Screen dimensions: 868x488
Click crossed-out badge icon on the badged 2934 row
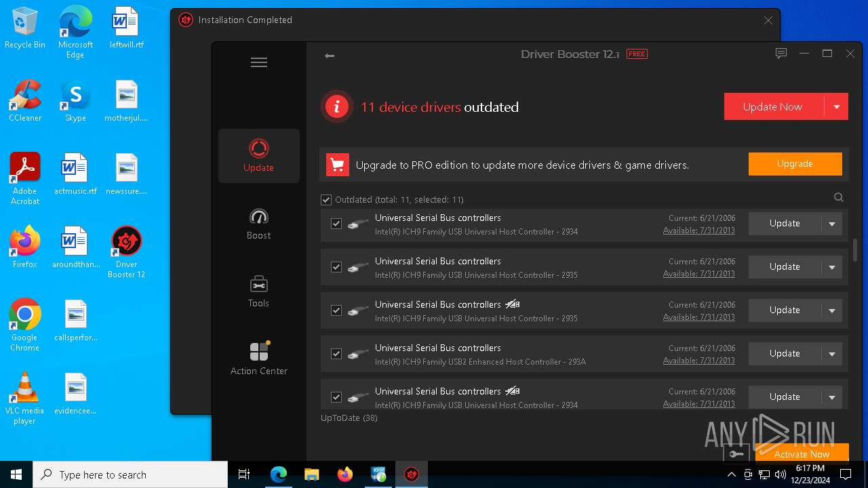click(513, 391)
